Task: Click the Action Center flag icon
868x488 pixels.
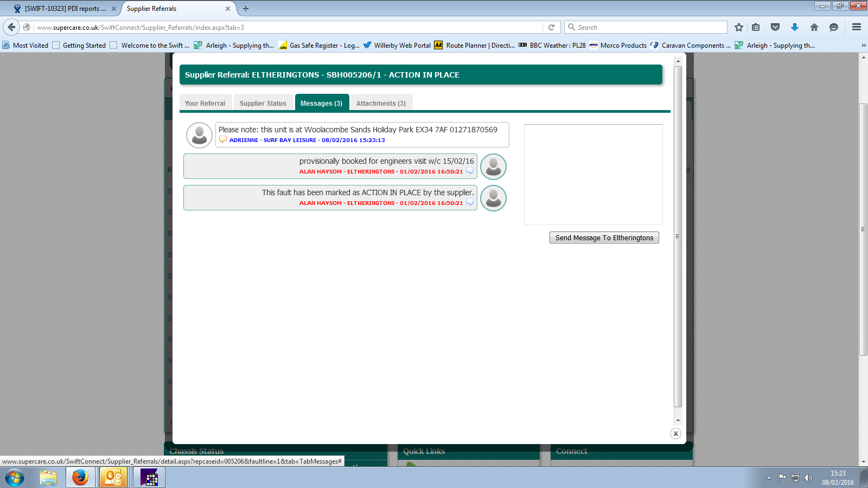Action: [x=782, y=478]
